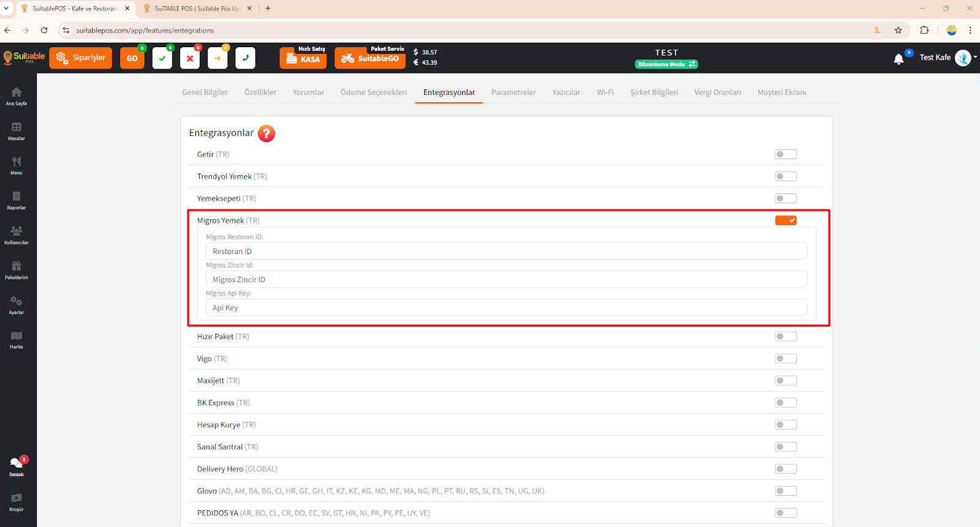Open Ayarlar settings in sidebar
The image size is (980, 527).
pyautogui.click(x=17, y=305)
